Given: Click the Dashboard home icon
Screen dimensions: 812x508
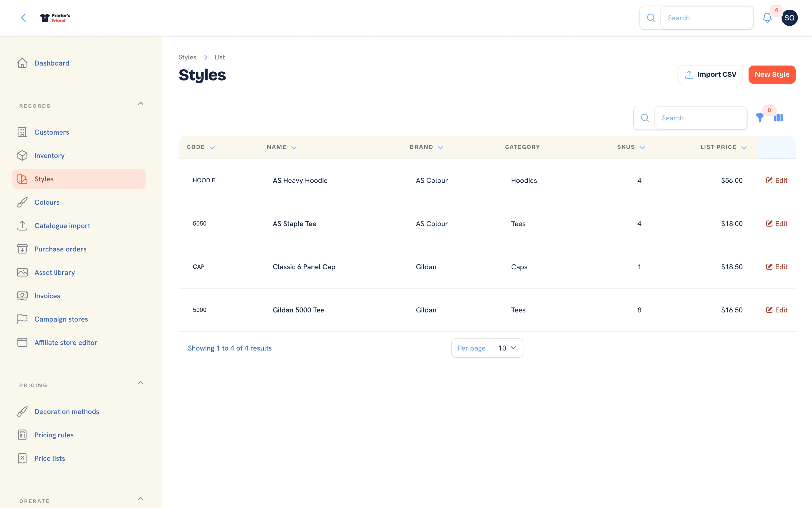Looking at the screenshot, I should click(x=22, y=63).
